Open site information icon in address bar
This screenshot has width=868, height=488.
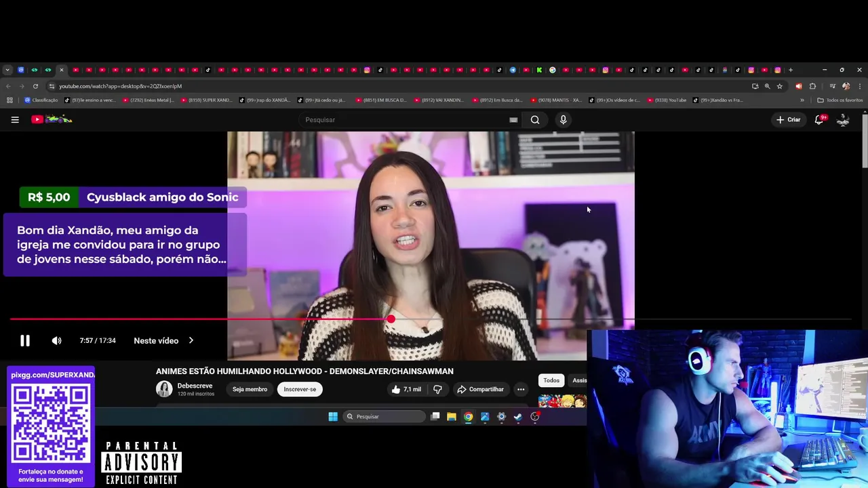[52, 86]
